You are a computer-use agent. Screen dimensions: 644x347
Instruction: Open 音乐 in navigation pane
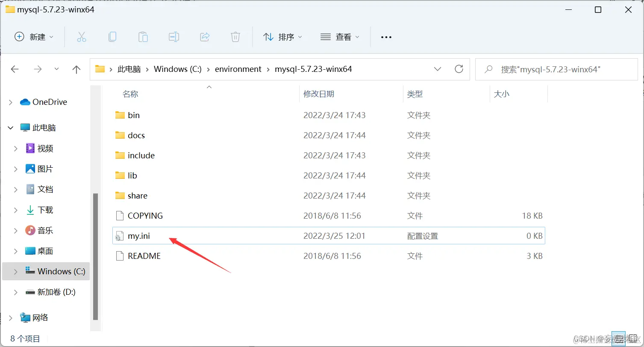39,231
